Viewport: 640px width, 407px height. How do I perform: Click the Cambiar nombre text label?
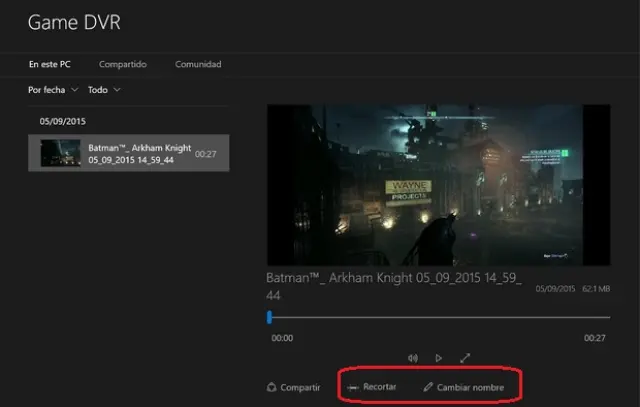[470, 387]
